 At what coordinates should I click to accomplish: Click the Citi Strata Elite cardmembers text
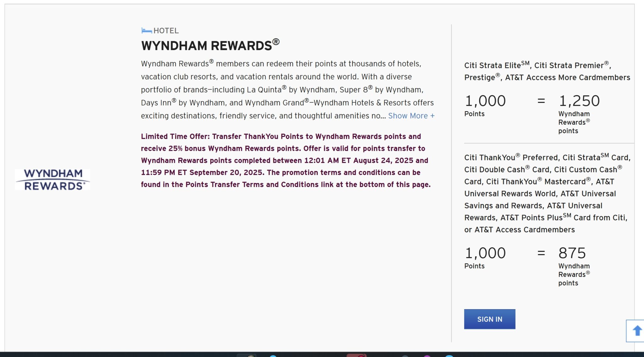[x=547, y=71]
